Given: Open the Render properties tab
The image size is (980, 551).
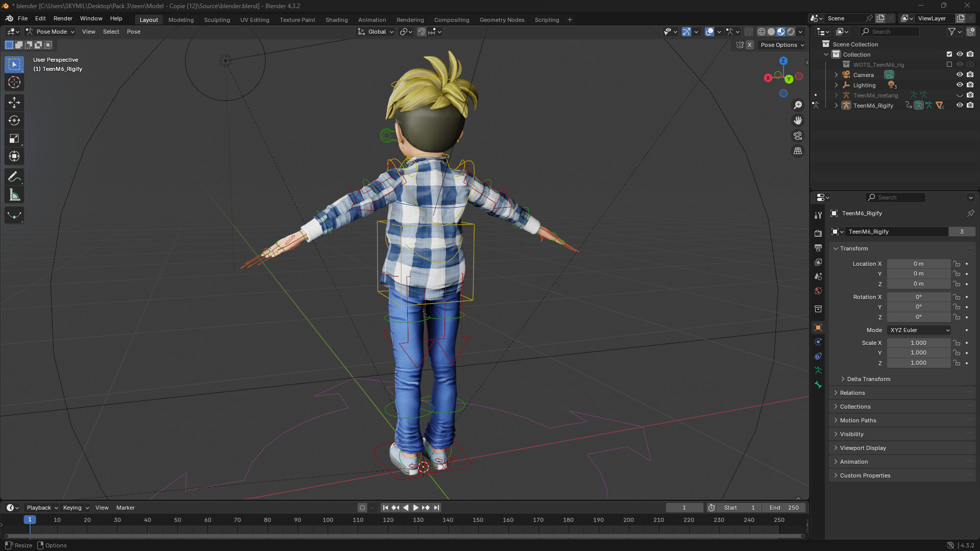Looking at the screenshot, I should coord(818,233).
